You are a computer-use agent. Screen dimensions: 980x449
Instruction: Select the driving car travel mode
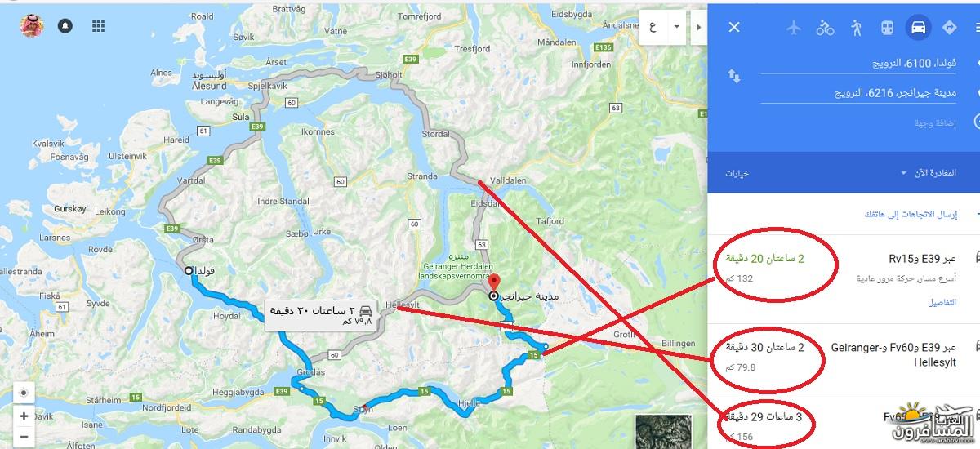(x=917, y=27)
